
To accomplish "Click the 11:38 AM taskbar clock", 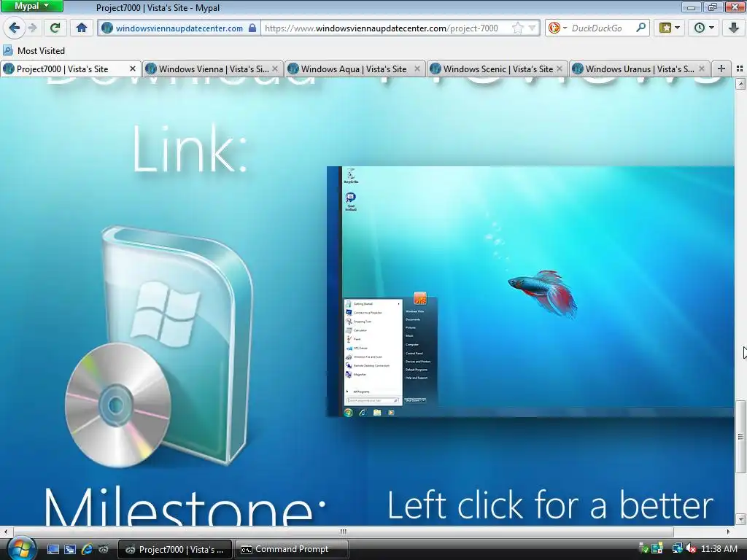I will (719, 549).
